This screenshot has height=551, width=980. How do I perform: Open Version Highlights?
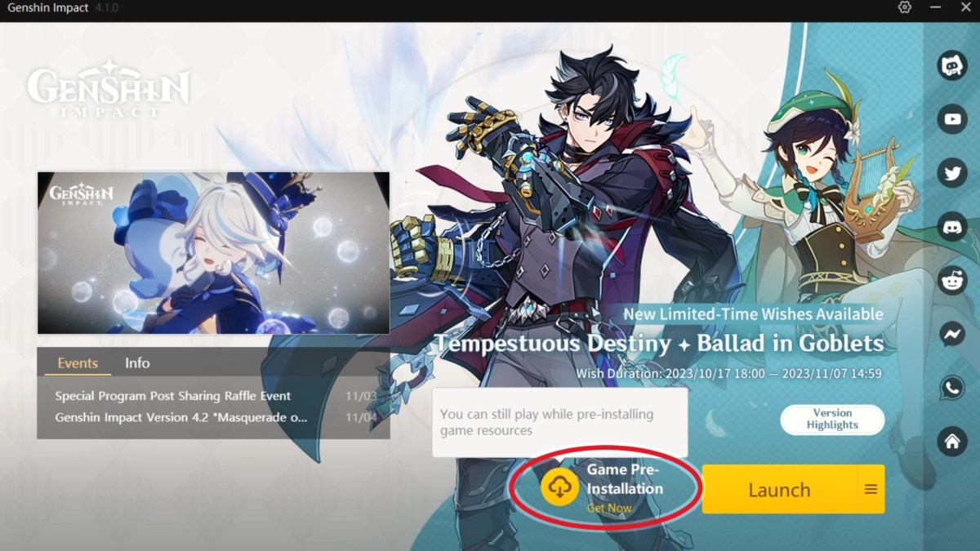coord(832,420)
